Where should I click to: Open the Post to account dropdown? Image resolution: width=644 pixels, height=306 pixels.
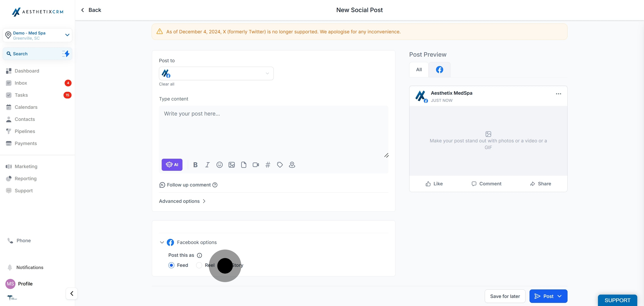click(216, 73)
